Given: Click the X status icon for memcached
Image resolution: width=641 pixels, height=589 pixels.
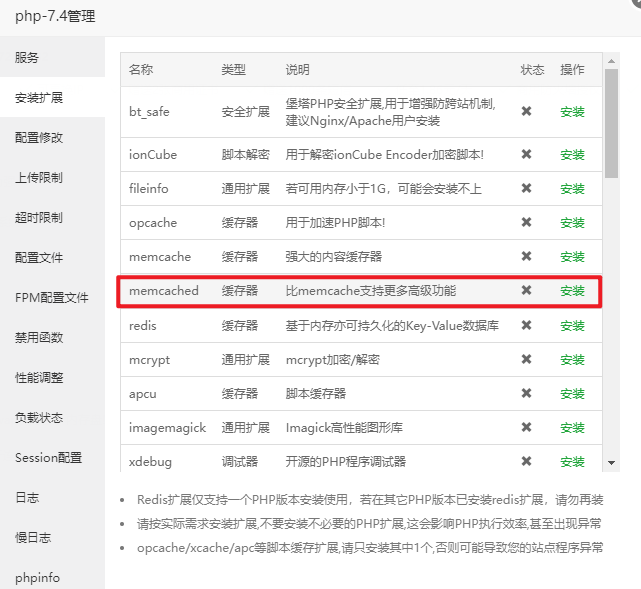Looking at the screenshot, I should [x=527, y=290].
